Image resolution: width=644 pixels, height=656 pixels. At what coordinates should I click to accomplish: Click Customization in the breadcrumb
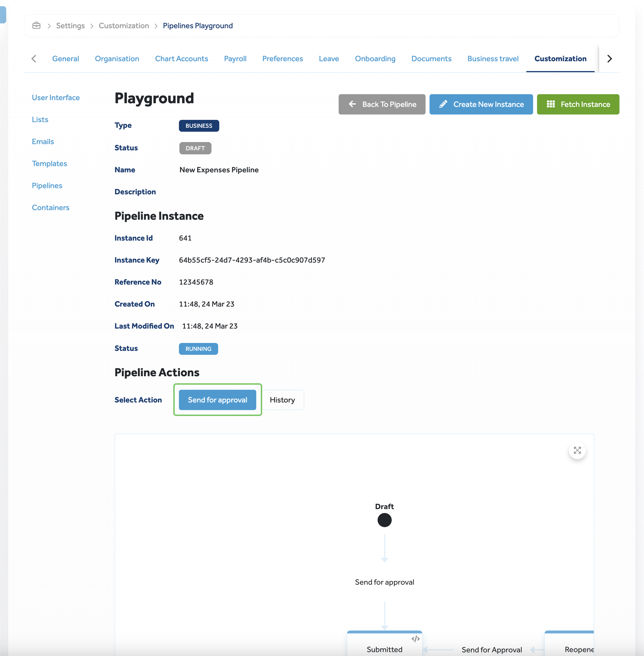click(124, 26)
